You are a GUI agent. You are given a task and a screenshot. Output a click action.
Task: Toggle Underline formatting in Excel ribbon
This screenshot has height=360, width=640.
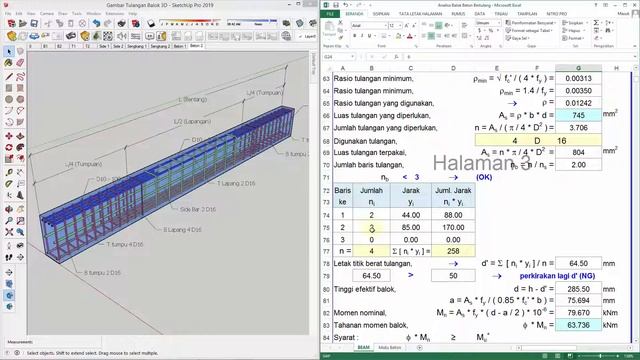coord(369,36)
